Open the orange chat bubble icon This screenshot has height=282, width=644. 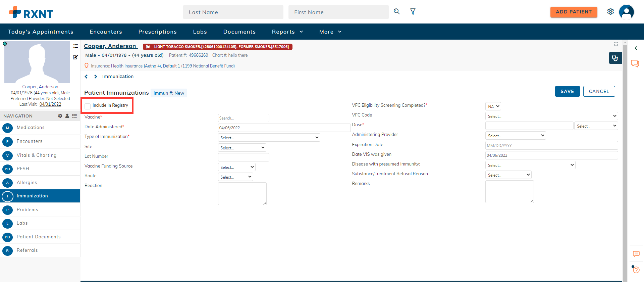[635, 63]
